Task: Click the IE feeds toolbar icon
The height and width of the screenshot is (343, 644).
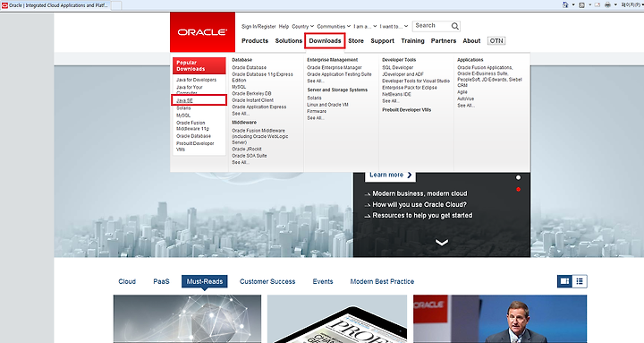Action: pyautogui.click(x=581, y=5)
